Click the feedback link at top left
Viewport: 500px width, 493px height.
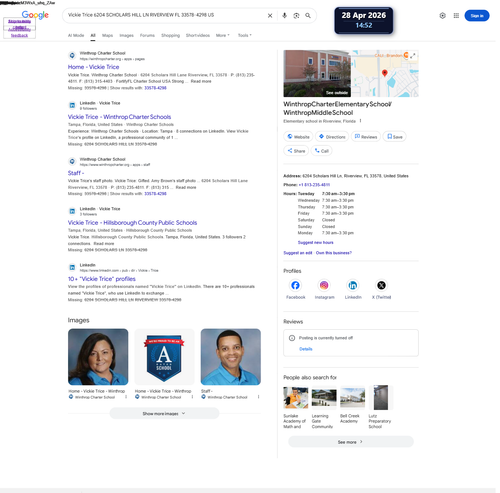19,35
